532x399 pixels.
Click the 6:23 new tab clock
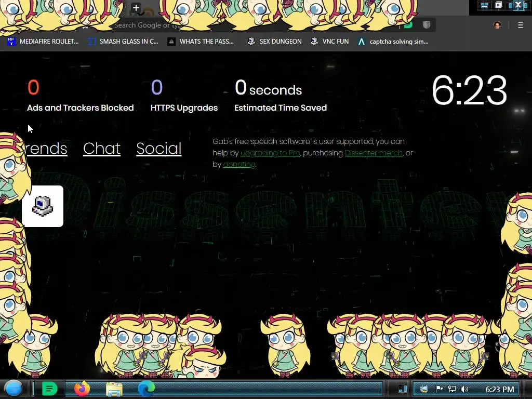(469, 90)
